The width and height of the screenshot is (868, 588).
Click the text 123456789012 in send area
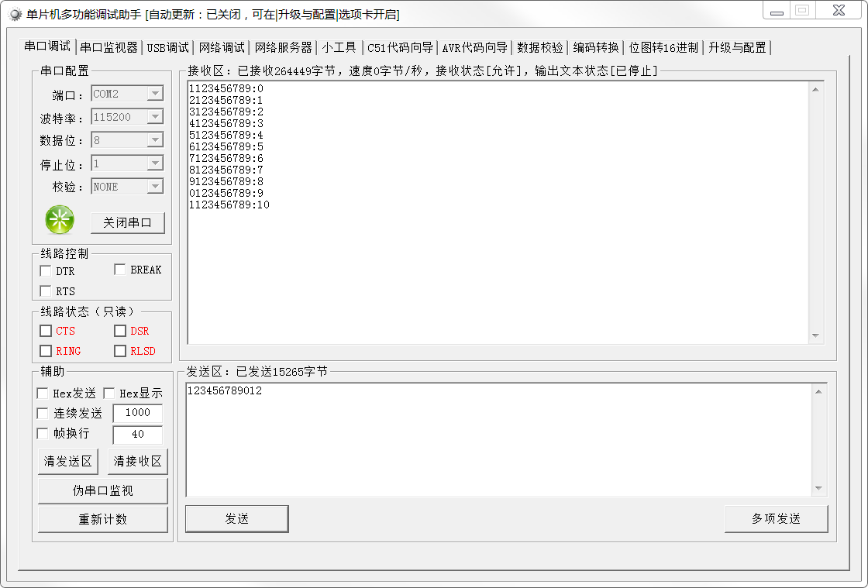[x=225, y=390]
